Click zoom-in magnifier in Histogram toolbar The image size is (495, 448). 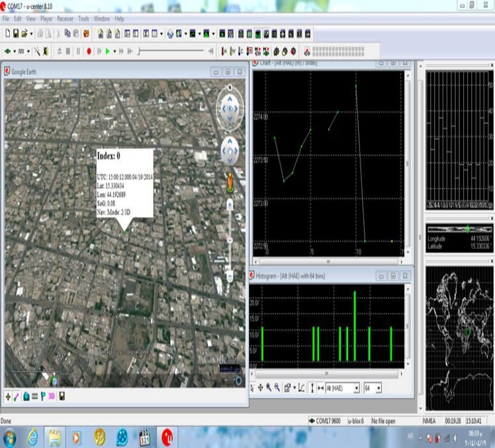click(x=269, y=387)
